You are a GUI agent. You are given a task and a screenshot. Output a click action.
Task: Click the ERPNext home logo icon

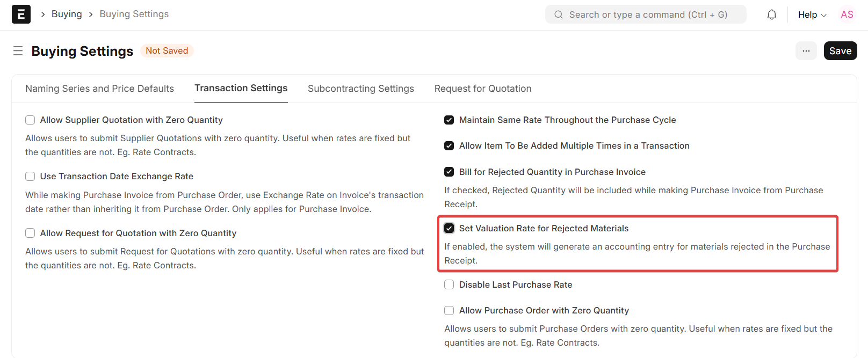tap(21, 14)
